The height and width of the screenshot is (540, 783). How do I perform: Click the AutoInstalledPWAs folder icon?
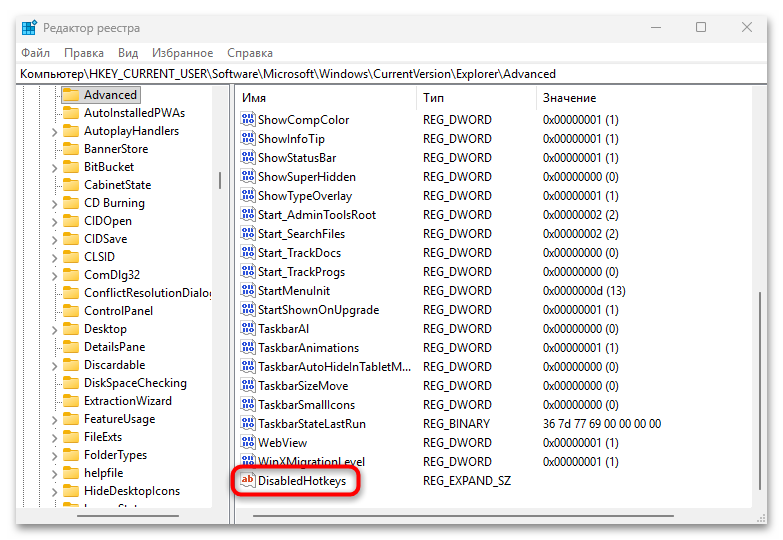coord(71,113)
